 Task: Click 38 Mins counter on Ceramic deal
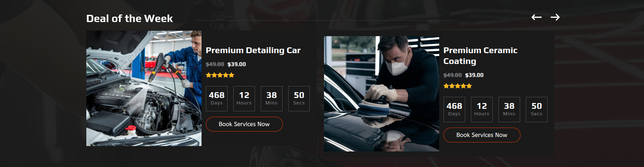point(509,110)
